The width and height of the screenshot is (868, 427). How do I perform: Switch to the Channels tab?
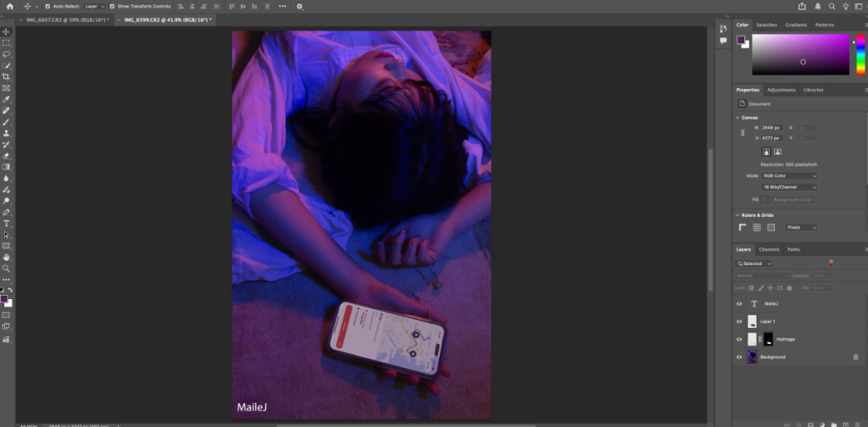pyautogui.click(x=769, y=249)
